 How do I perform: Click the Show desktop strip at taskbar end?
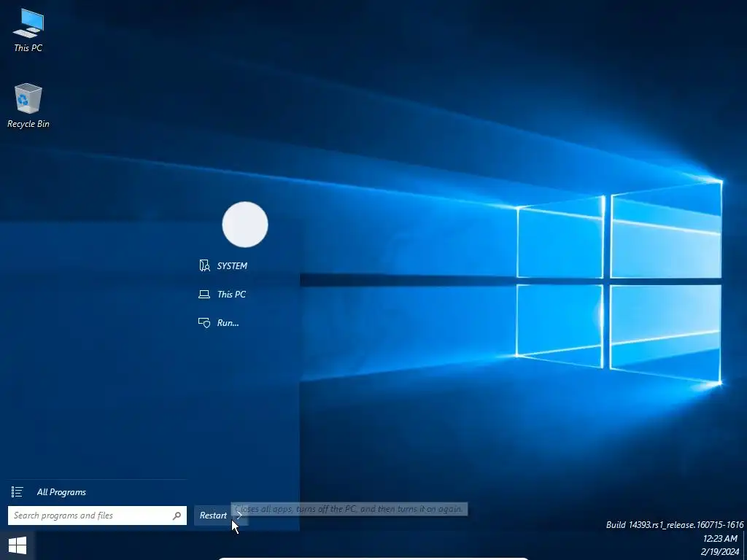pos(745,545)
